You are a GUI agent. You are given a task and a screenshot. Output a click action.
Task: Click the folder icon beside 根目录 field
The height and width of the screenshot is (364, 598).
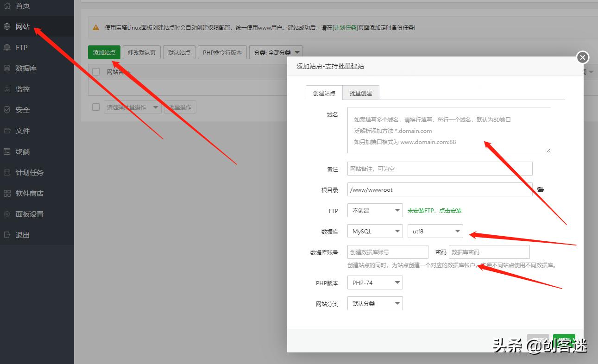pyautogui.click(x=541, y=189)
